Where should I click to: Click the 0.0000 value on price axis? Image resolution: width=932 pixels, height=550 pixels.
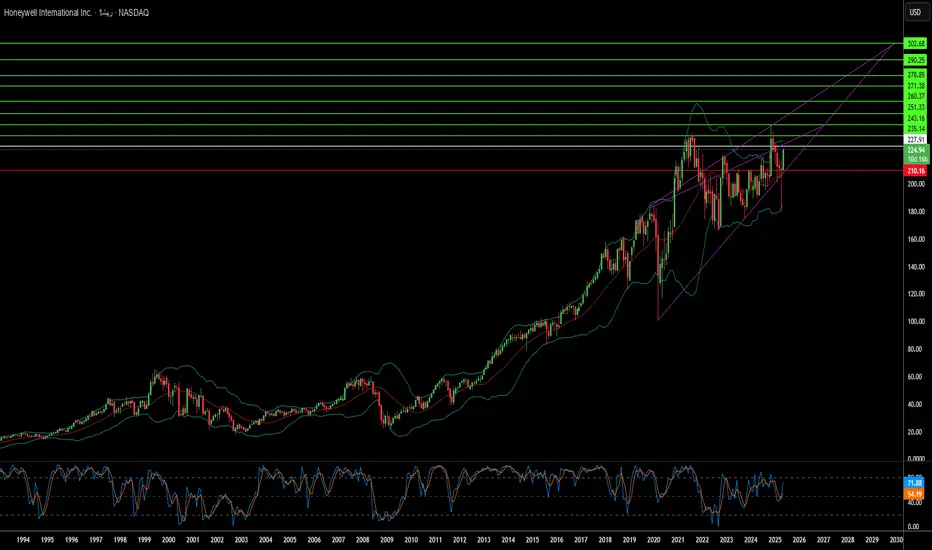point(915,459)
